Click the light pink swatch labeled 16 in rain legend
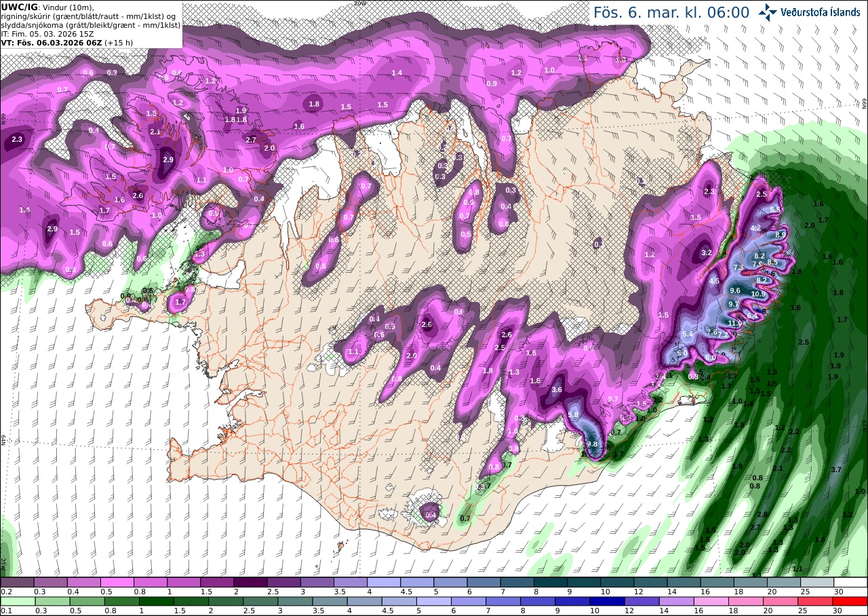The image size is (868, 616). (x=711, y=601)
